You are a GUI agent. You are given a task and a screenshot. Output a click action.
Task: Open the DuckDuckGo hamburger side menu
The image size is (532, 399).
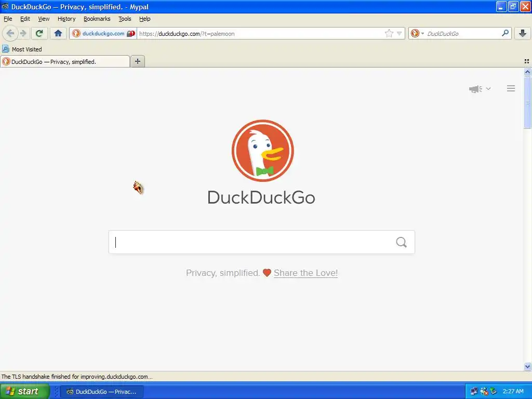511,88
